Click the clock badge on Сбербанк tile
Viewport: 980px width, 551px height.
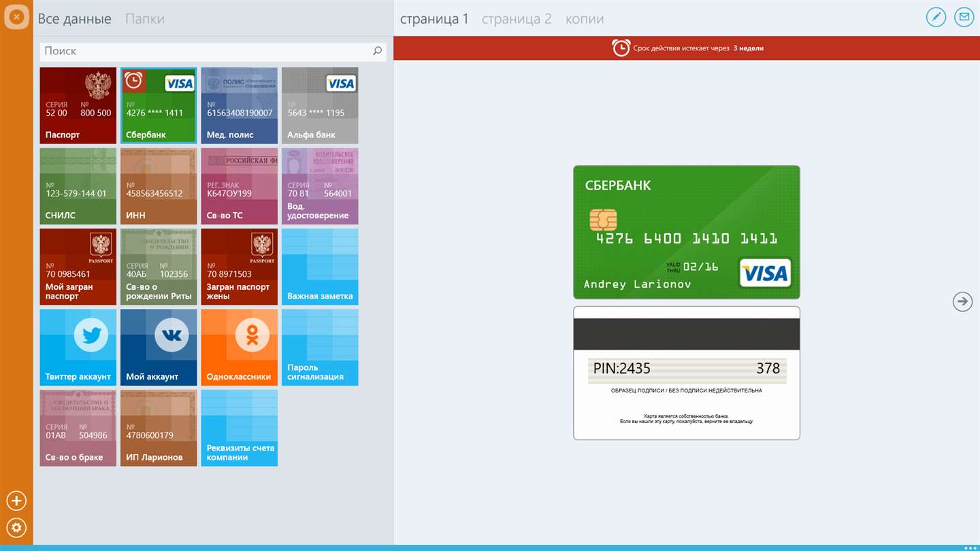click(x=133, y=80)
